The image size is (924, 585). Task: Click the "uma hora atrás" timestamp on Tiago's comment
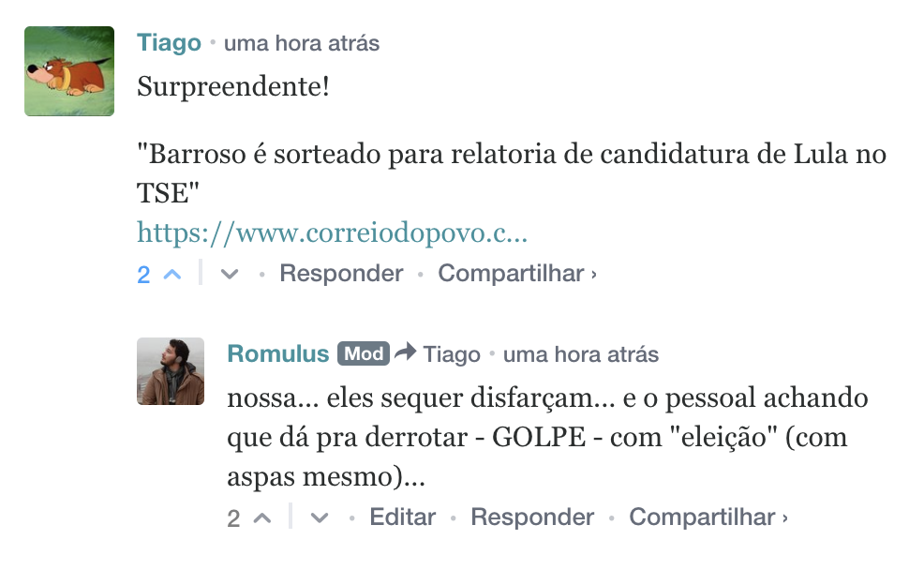point(302,44)
